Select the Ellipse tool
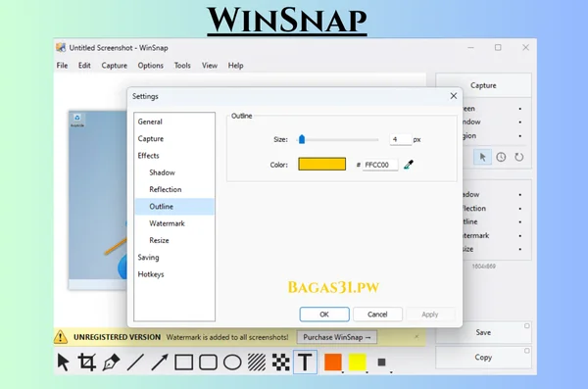The width and height of the screenshot is (588, 389). click(x=232, y=363)
